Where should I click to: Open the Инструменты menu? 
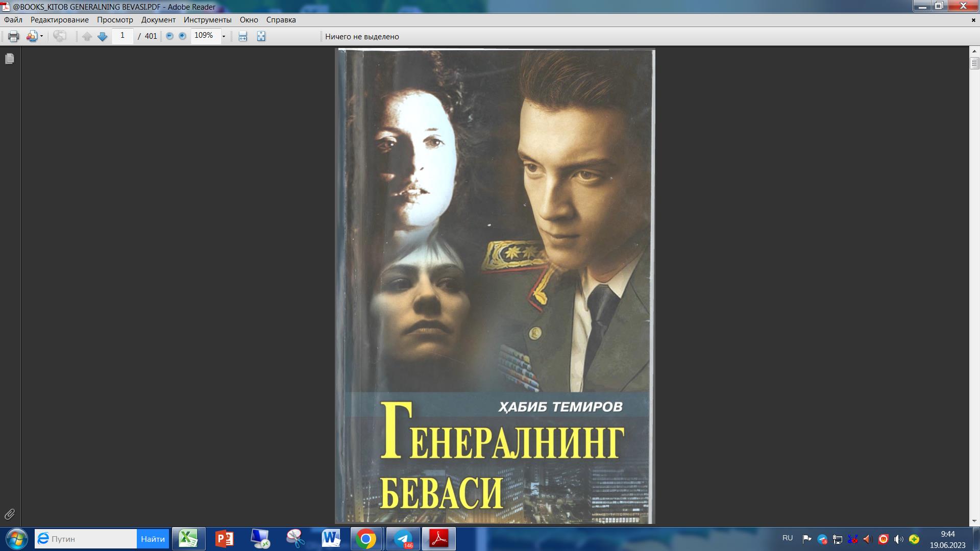[208, 20]
